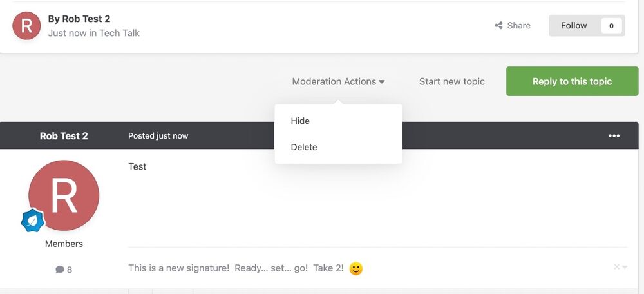
Task: Click the Start new topic link
Action: pyautogui.click(x=451, y=82)
